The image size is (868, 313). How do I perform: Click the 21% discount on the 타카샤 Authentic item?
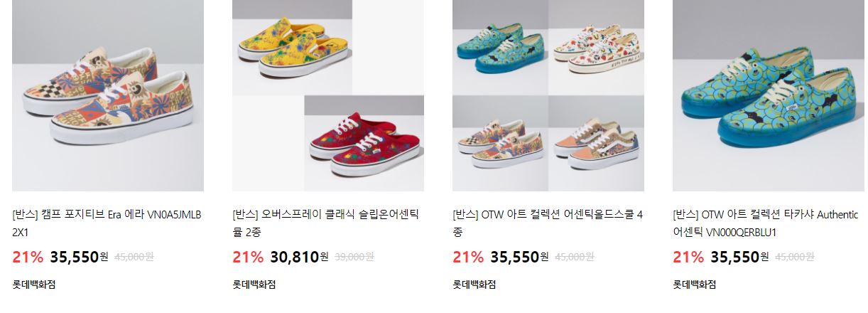(688, 257)
